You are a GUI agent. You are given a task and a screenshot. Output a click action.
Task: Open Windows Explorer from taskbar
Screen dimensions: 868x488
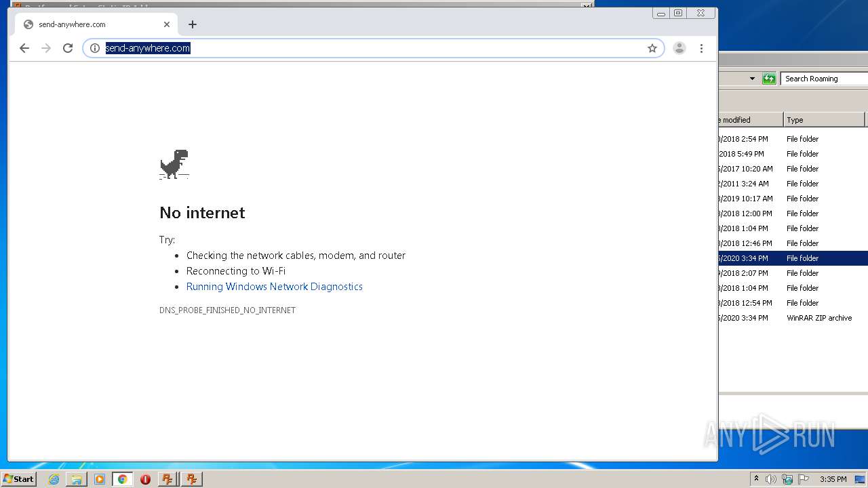tap(77, 479)
